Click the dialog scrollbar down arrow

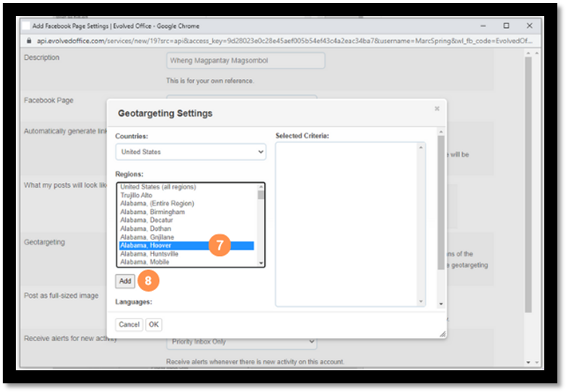[441, 304]
